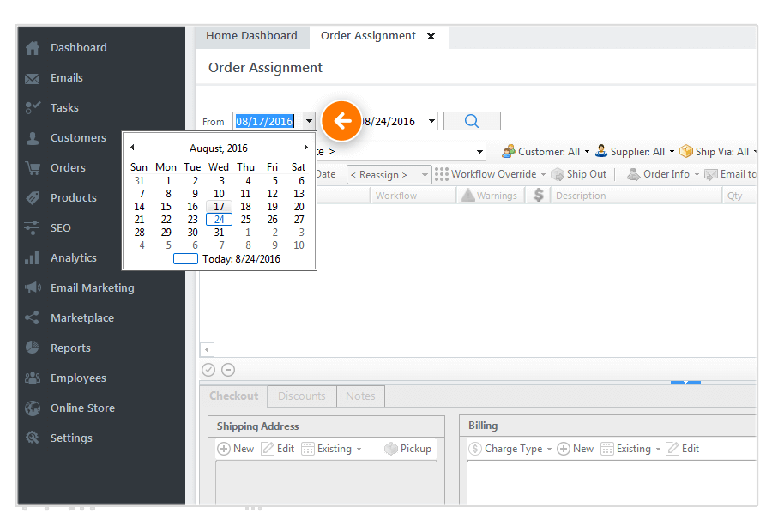772x532 pixels.
Task: Go to next month in calendar
Action: 305,148
